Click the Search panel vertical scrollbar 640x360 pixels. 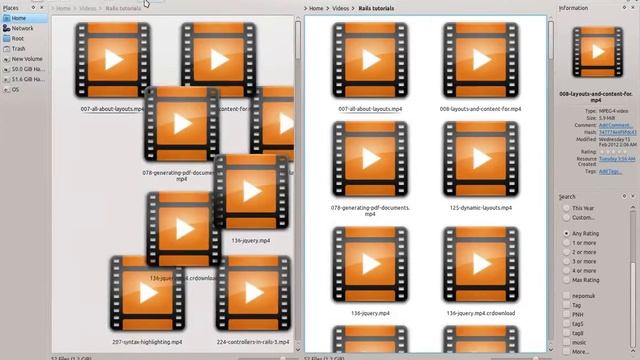633,303
